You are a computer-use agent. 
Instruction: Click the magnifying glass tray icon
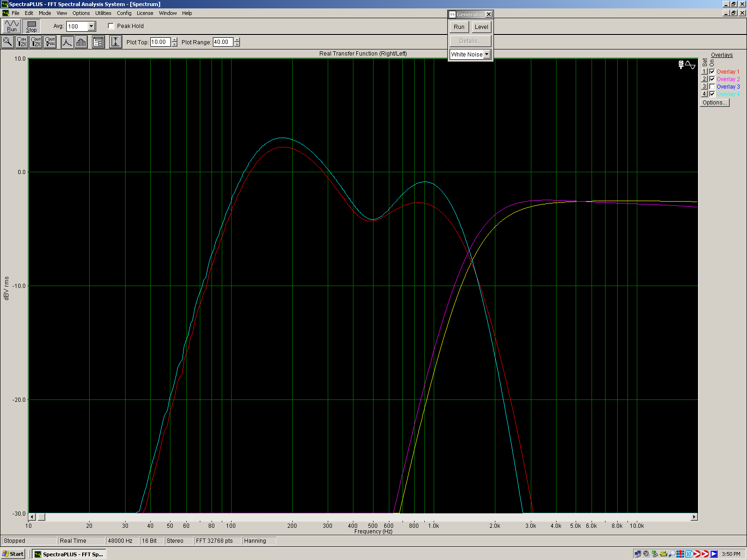671,554
